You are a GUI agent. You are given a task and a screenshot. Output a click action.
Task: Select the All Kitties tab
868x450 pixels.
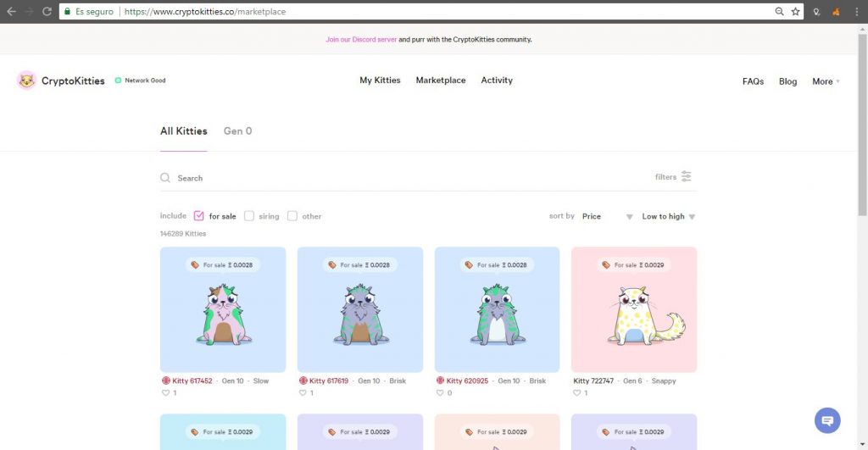click(183, 131)
